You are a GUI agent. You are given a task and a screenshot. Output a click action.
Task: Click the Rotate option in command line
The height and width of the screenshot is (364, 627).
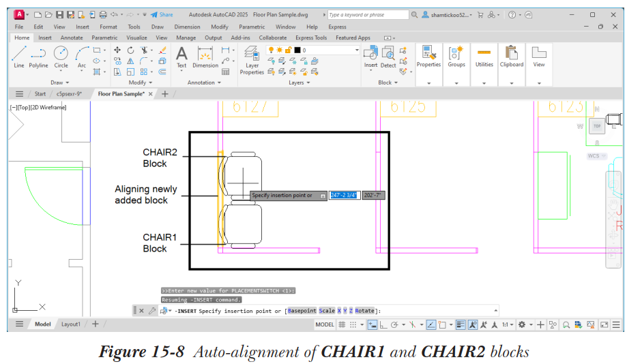click(364, 311)
